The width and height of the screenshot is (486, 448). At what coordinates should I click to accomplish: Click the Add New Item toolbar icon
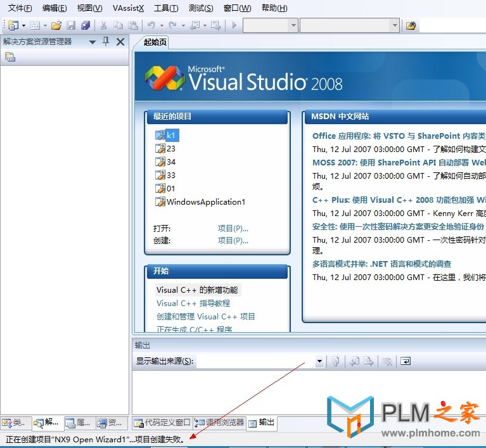click(35, 25)
